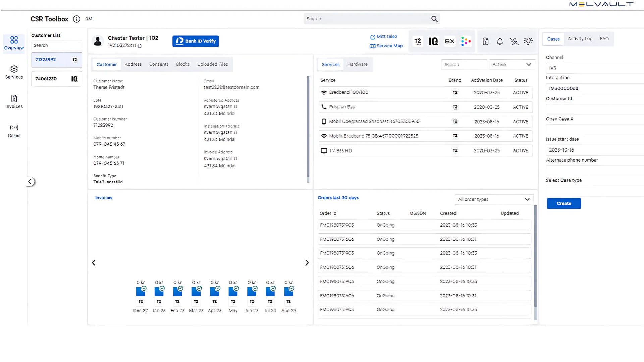Open the invoice document icon in toolbar
The height and width of the screenshot is (362, 644).
coord(485,41)
